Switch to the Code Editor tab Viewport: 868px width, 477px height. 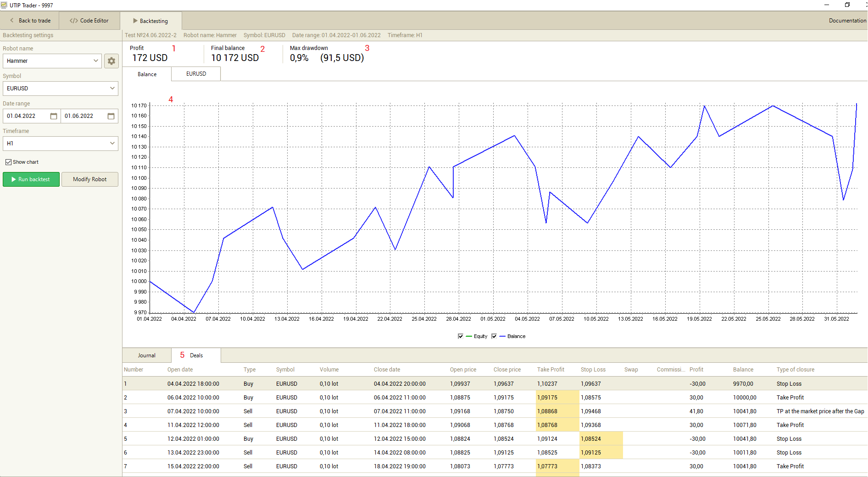pyautogui.click(x=89, y=21)
